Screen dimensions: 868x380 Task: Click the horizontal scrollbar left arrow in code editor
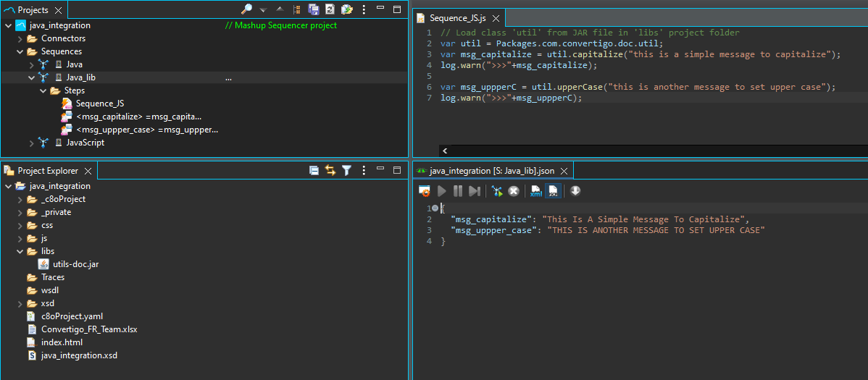444,151
